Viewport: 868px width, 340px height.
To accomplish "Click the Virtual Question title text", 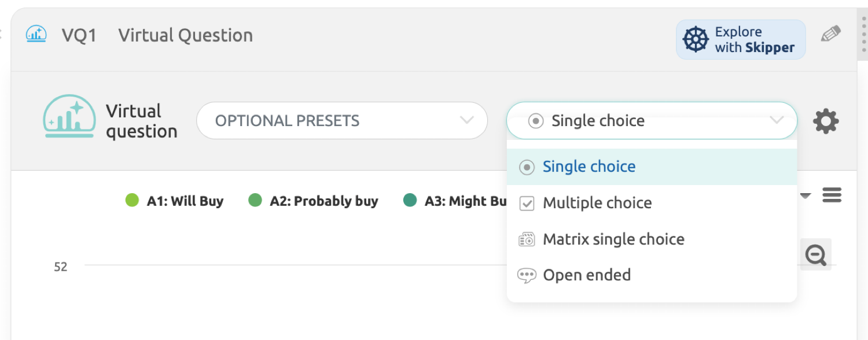I will (185, 35).
